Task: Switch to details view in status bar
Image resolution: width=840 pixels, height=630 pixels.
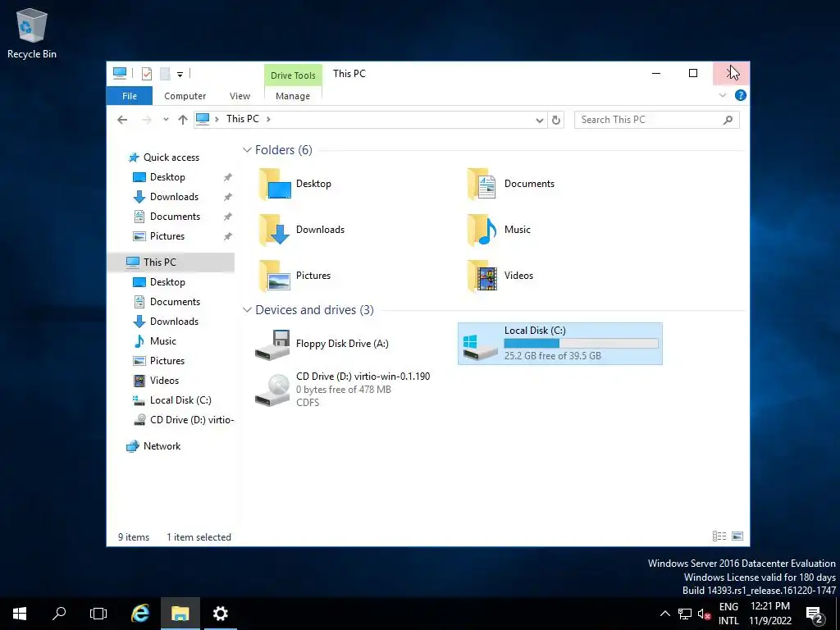Action: (x=719, y=536)
